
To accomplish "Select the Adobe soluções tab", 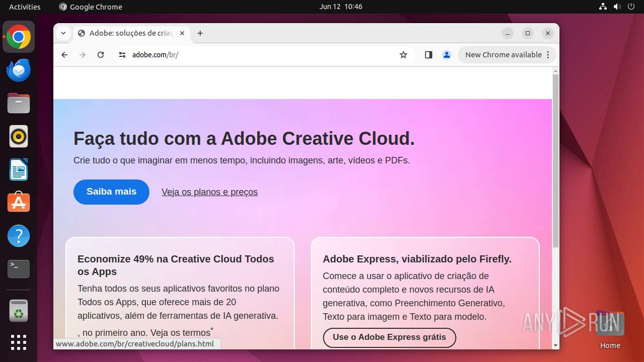I will 132,33.
